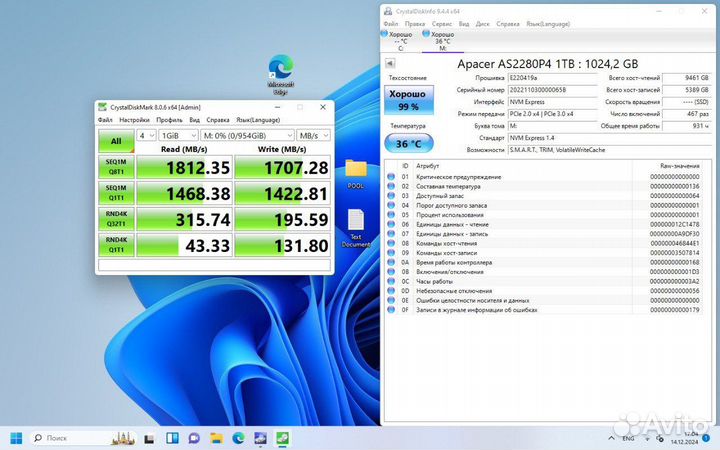Open Правка menu in CrystalDiskInfo
Image resolution: width=720 pixels, height=450 pixels.
(415, 23)
